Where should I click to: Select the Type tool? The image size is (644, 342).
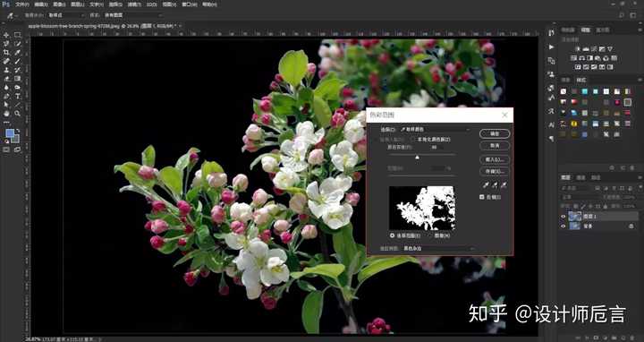[x=18, y=96]
